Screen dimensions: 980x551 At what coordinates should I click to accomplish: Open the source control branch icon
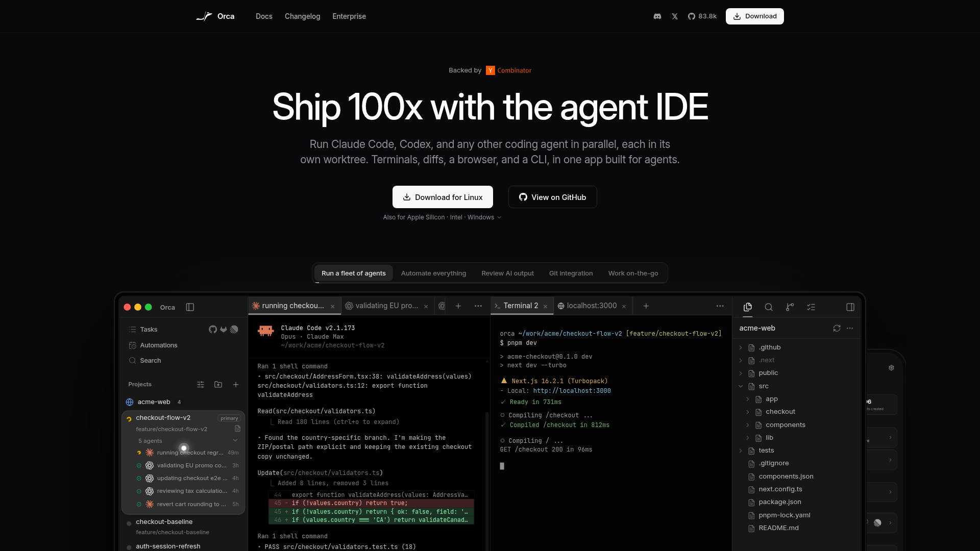[x=790, y=307]
